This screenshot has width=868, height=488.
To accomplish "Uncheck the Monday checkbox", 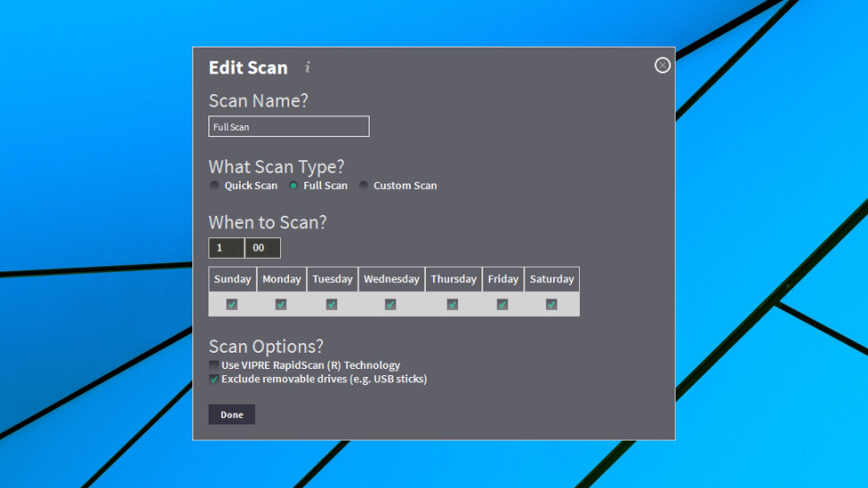I will click(x=281, y=304).
